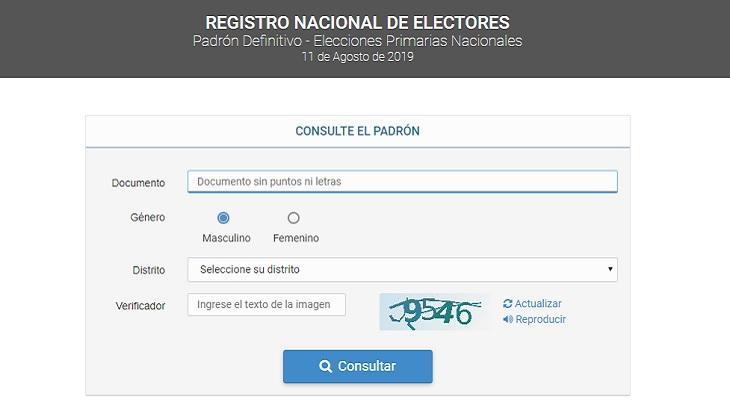The height and width of the screenshot is (400, 730).
Task: Click the Documento field label
Action: pos(138,183)
